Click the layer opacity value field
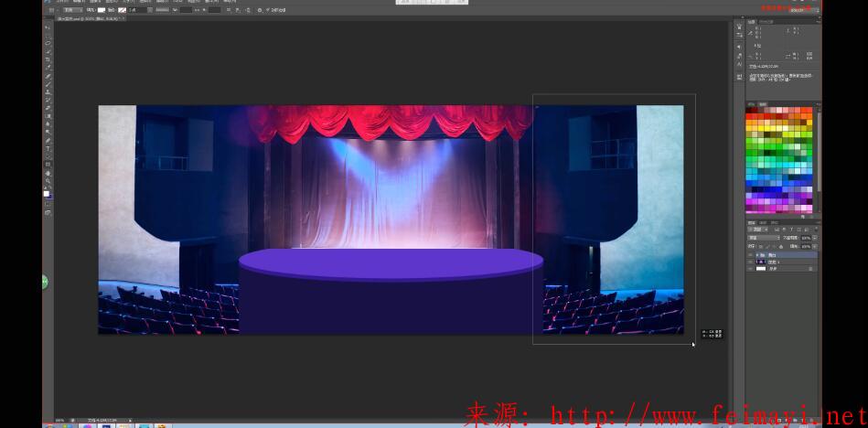The height and width of the screenshot is (428, 868). pyautogui.click(x=808, y=238)
